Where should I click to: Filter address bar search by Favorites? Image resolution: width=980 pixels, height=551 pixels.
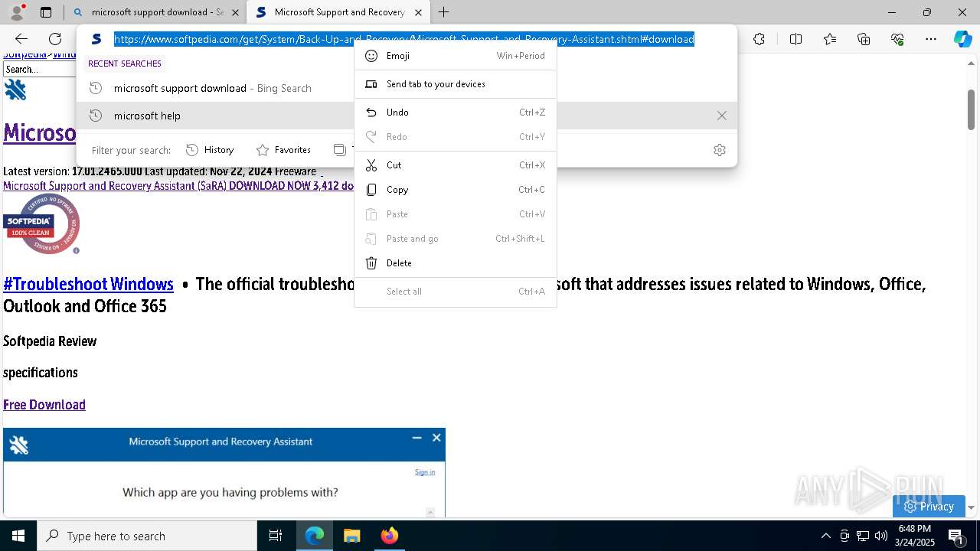click(x=284, y=150)
